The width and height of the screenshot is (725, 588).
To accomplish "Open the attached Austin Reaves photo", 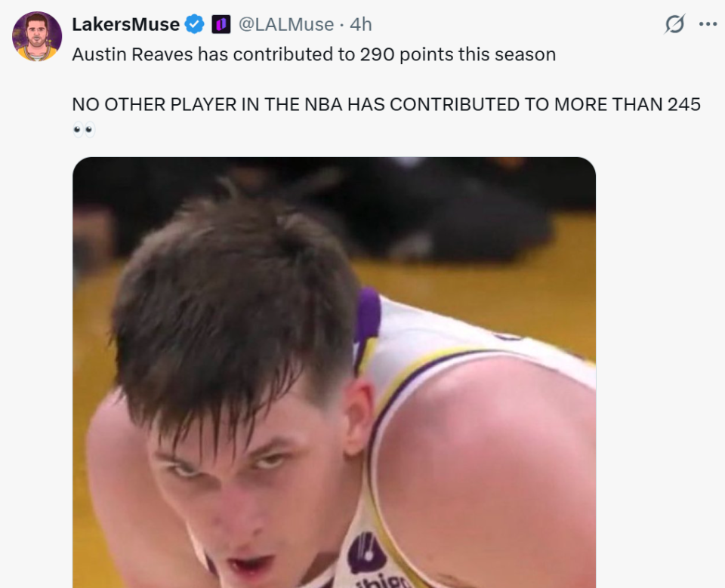I will (x=334, y=371).
